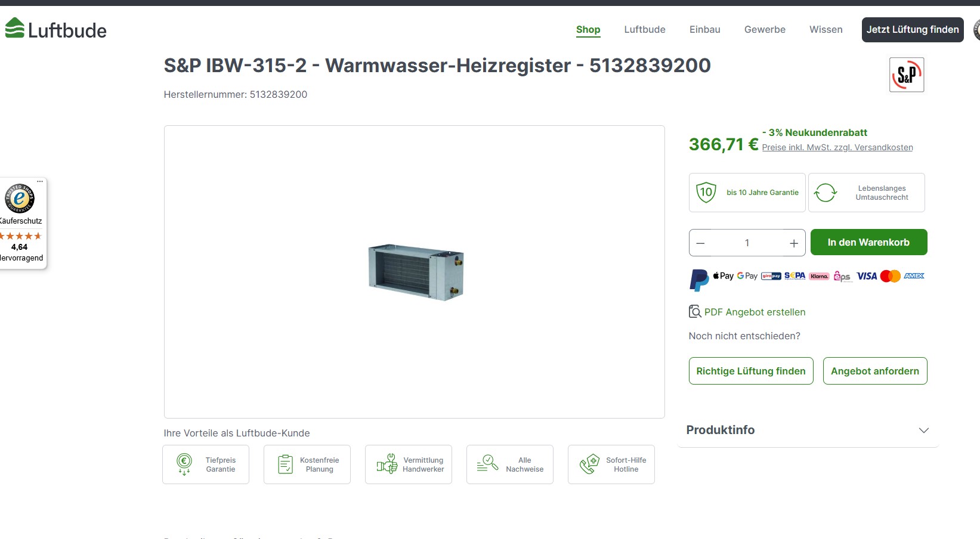Click the lifetime exchange arrows icon
The width and height of the screenshot is (980, 539).
(x=826, y=193)
